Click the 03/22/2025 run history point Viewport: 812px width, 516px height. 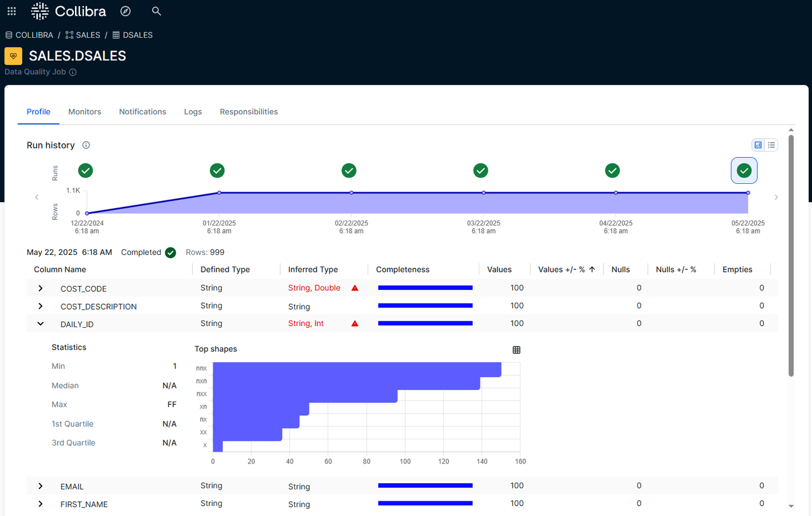pos(483,192)
